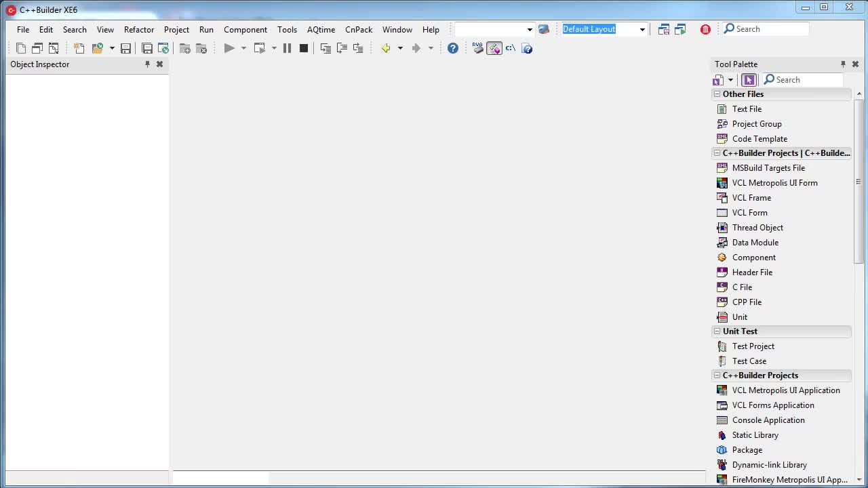Open Tool Palette categories dropdown arrow

tap(730, 80)
